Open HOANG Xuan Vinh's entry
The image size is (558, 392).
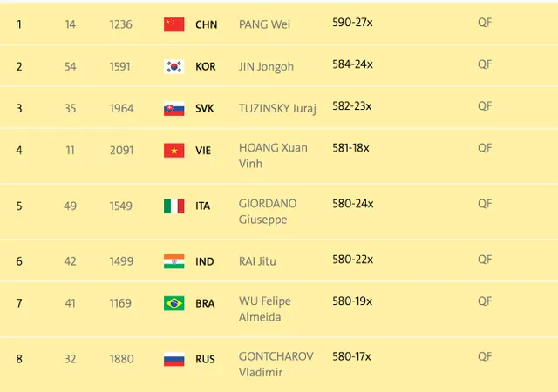[x=273, y=155]
